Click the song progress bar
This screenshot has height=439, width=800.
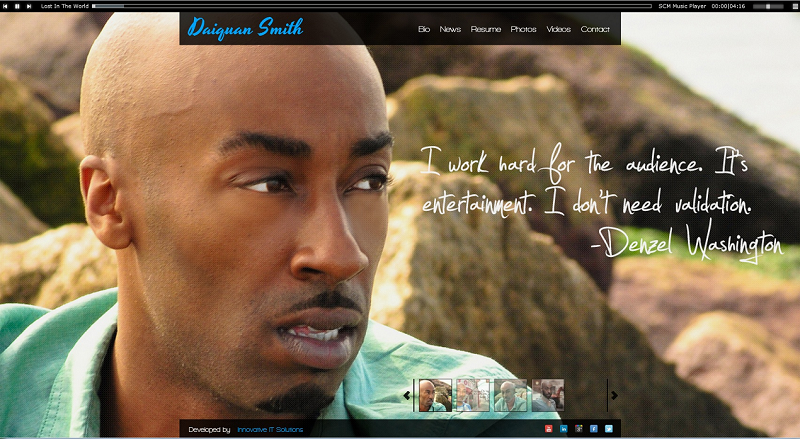[372, 6]
